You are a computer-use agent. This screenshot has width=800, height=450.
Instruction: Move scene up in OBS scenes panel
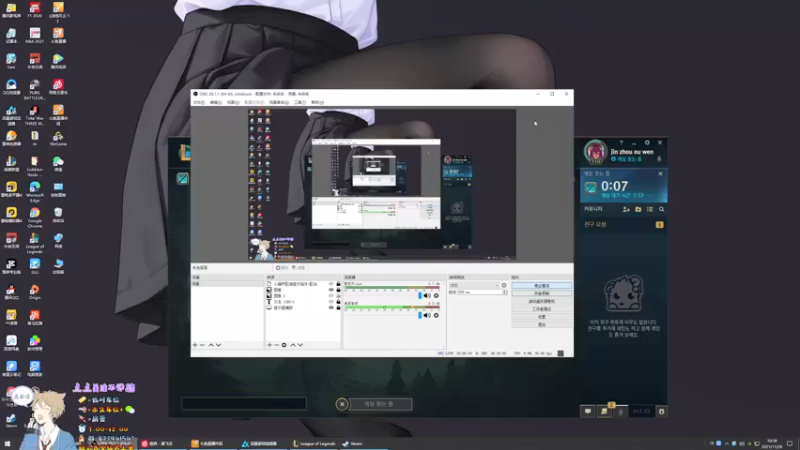211,345
